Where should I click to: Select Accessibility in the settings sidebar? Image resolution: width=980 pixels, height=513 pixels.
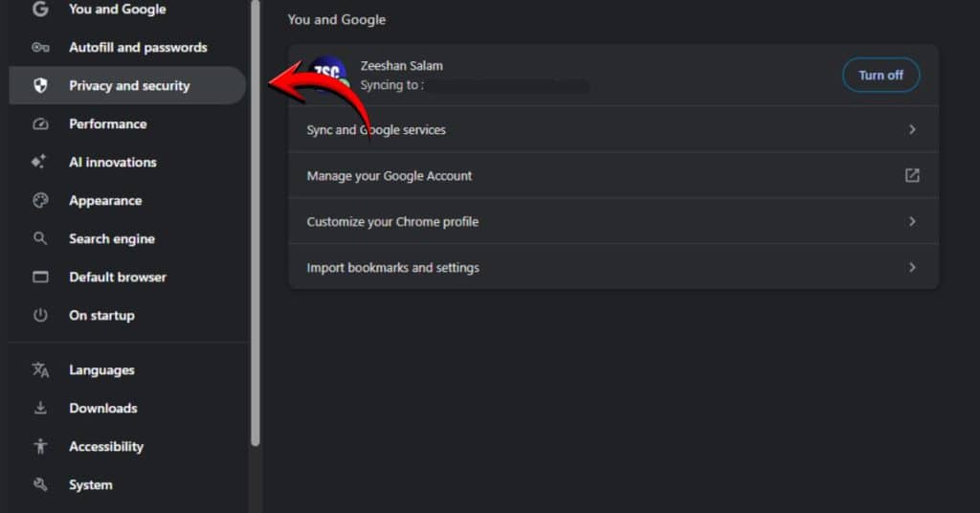coord(105,447)
